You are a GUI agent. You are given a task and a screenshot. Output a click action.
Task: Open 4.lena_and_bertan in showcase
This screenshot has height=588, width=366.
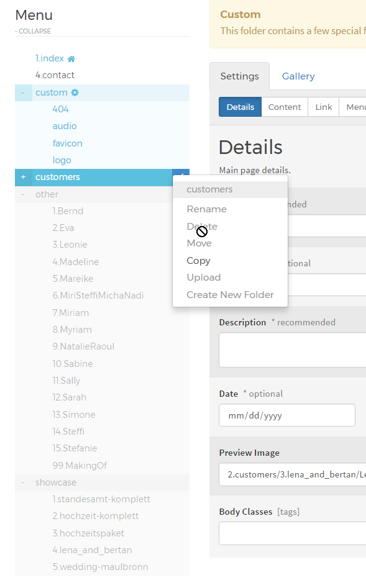[x=93, y=550]
